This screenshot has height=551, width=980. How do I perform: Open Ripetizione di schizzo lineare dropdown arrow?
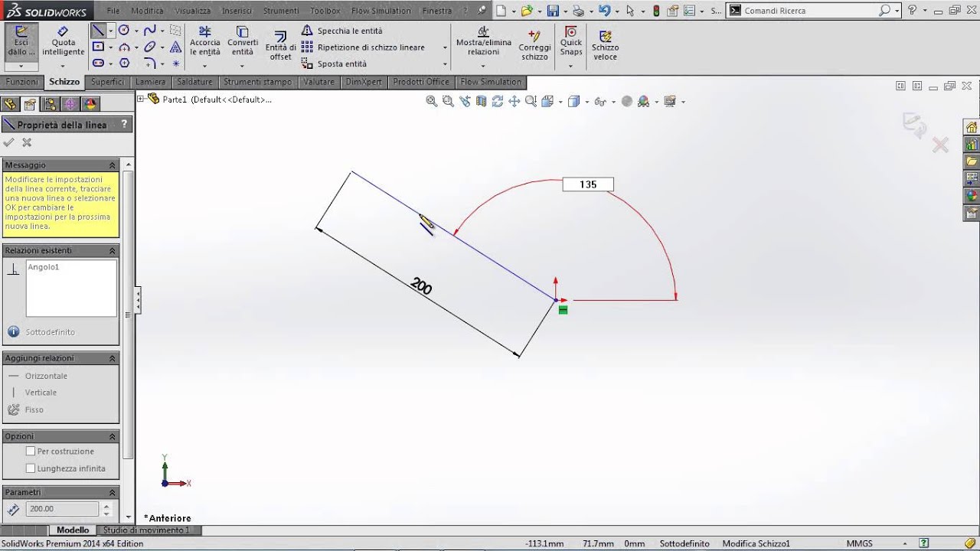pos(445,47)
